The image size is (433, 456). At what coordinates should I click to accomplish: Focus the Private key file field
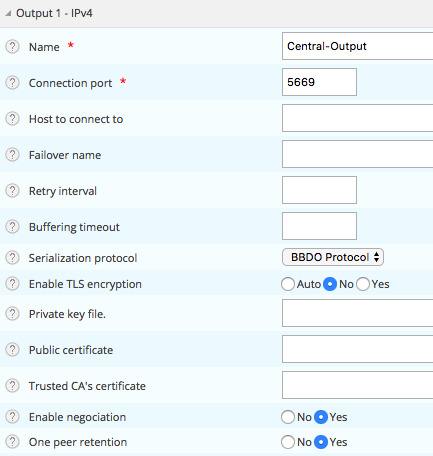point(357,313)
